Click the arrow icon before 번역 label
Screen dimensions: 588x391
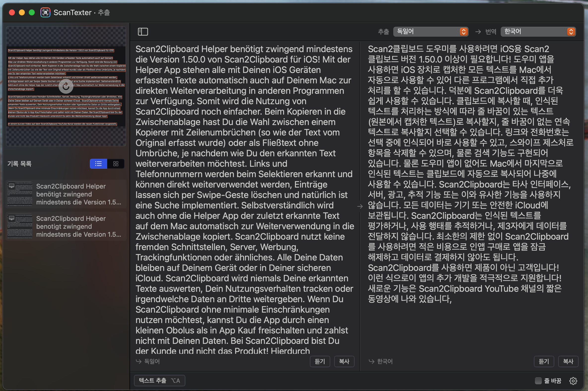click(478, 32)
